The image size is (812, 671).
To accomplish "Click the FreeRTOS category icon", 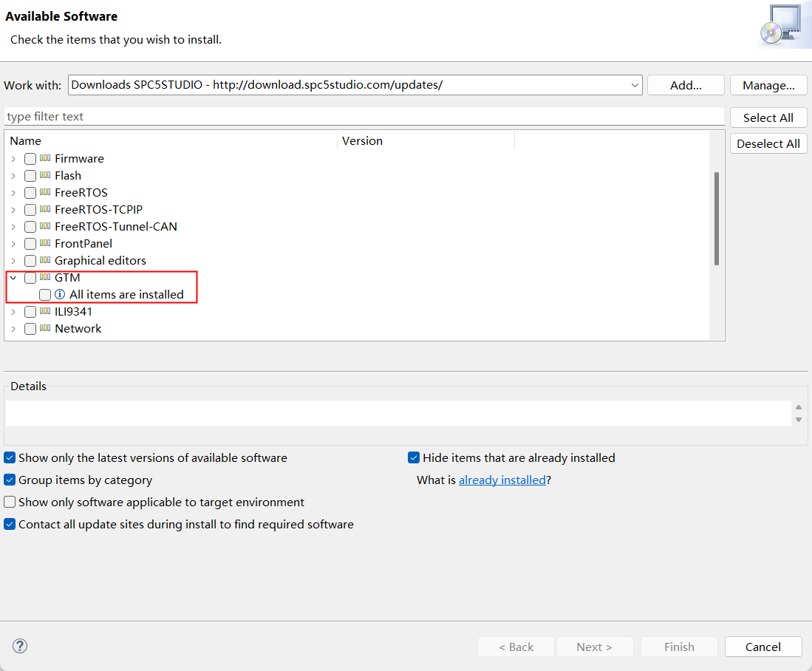I will (45, 192).
